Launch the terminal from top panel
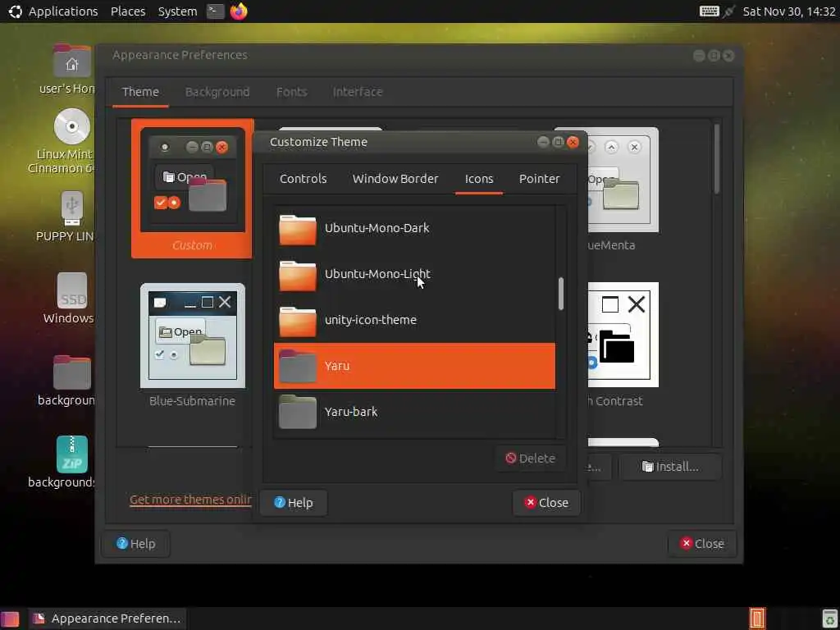840x630 pixels. click(x=216, y=11)
